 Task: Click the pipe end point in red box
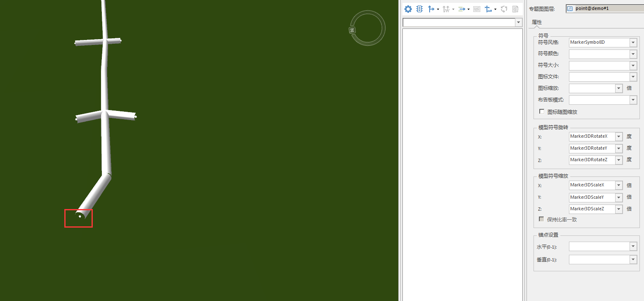pos(80,216)
